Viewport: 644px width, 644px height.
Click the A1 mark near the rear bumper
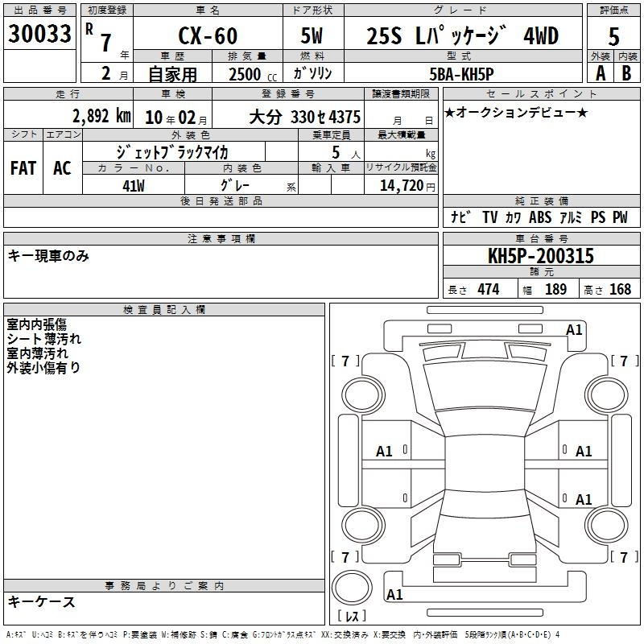[x=394, y=594]
